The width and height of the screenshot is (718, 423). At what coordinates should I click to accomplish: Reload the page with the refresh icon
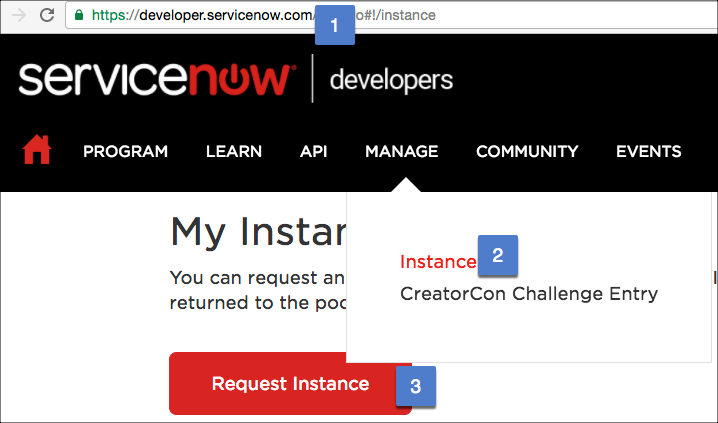click(x=47, y=15)
